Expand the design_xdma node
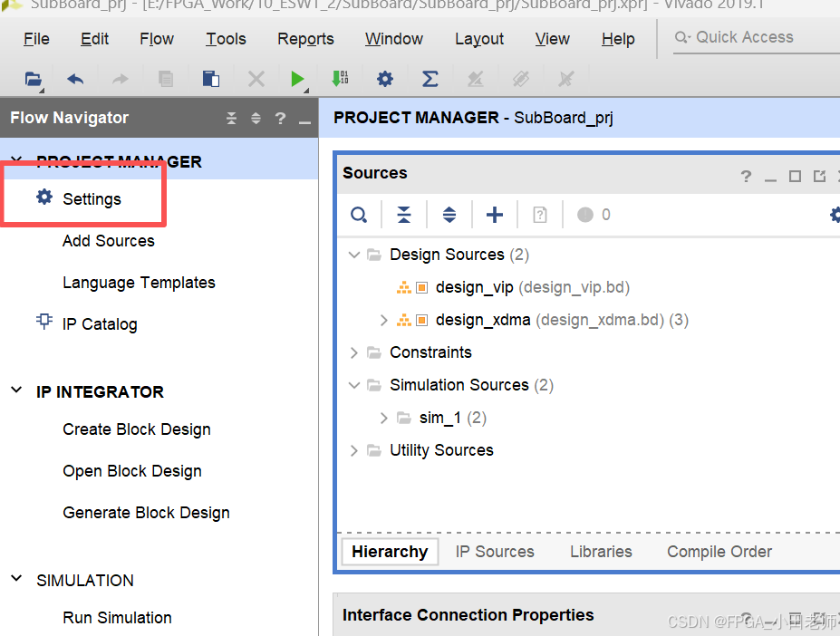Viewport: 840px width, 636px height. click(x=383, y=321)
